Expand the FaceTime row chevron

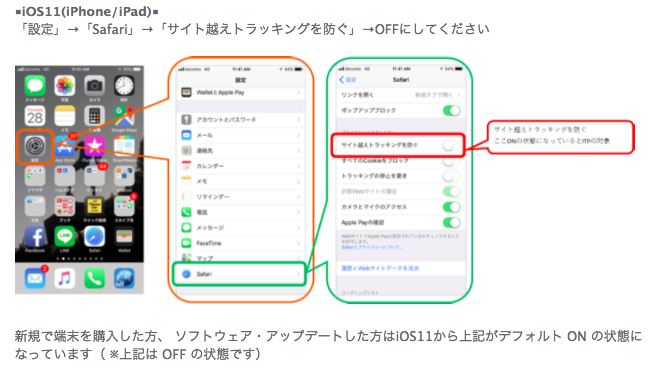point(298,243)
